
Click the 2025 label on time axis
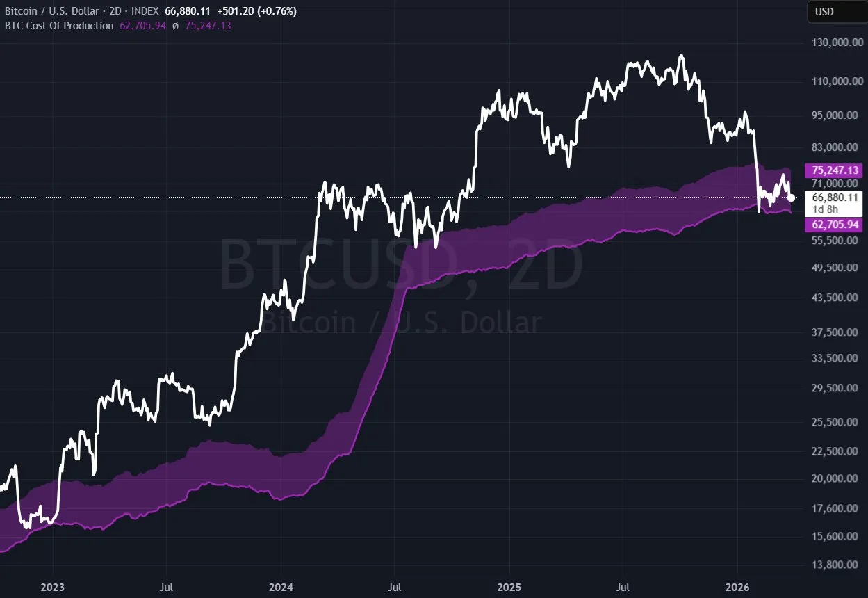pos(509,588)
